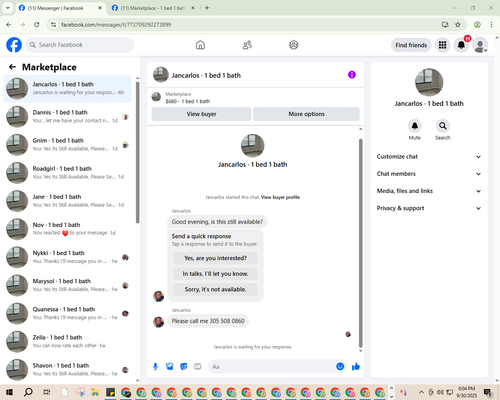Open the Nykki - 1 bed 1 bath chat
The height and width of the screenshot is (400, 500).
pyautogui.click(x=67, y=257)
